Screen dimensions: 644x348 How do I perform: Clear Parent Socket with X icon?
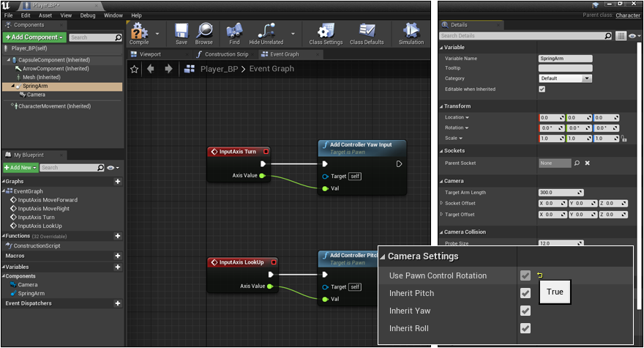click(588, 163)
